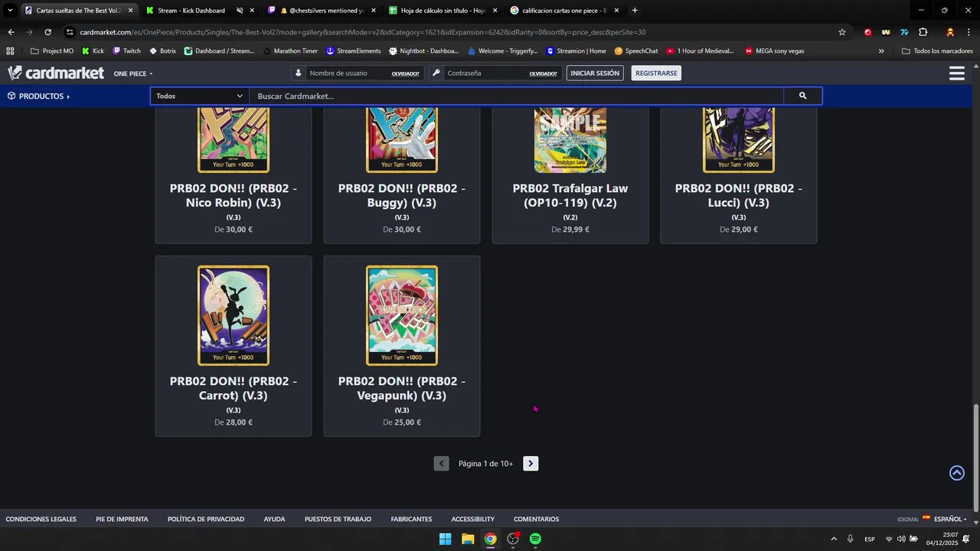Open the OBS icon in taskbar
This screenshot has width=980, height=551.
click(x=513, y=539)
